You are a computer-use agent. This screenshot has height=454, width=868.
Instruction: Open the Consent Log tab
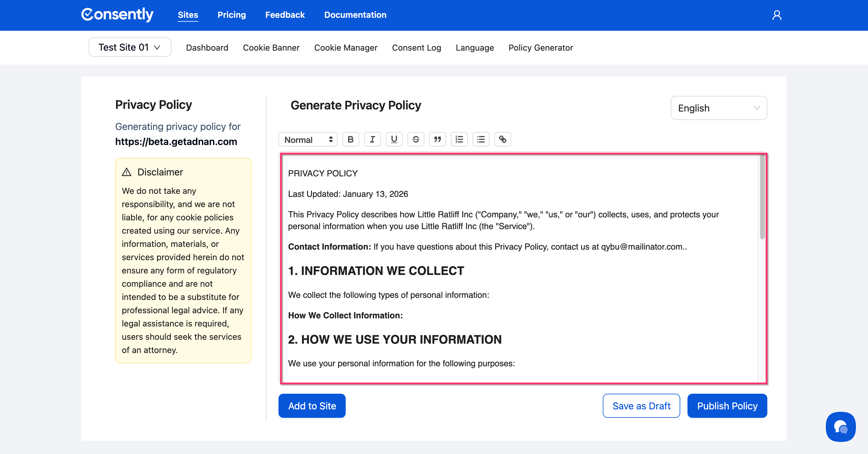pos(416,48)
